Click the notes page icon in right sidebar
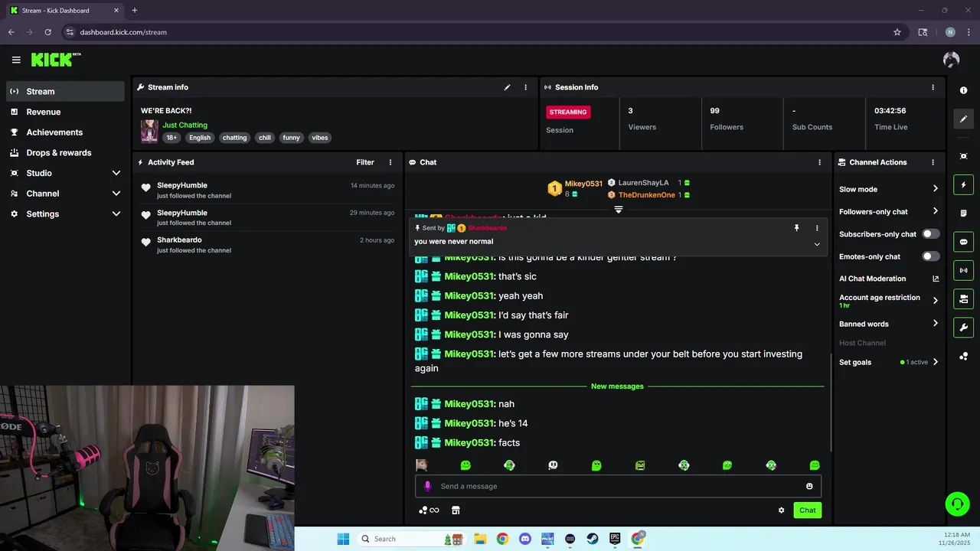 (963, 213)
